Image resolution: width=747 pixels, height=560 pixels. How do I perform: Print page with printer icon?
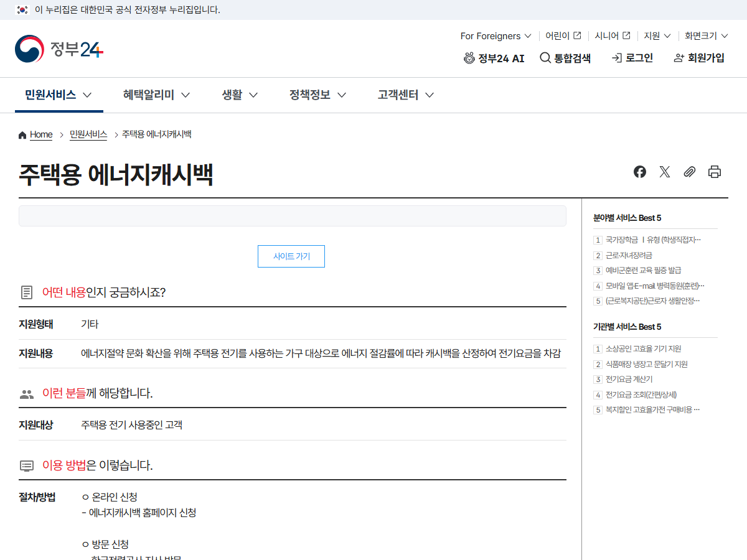(715, 172)
